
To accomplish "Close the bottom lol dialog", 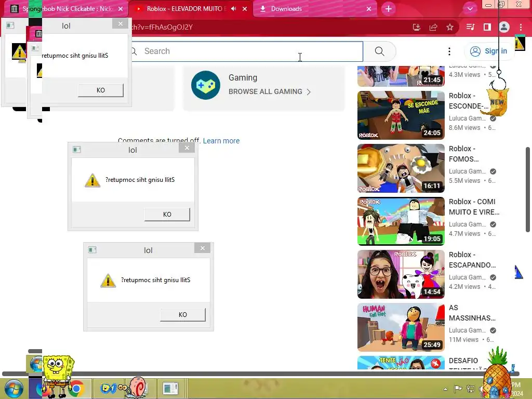I will [x=202, y=248].
